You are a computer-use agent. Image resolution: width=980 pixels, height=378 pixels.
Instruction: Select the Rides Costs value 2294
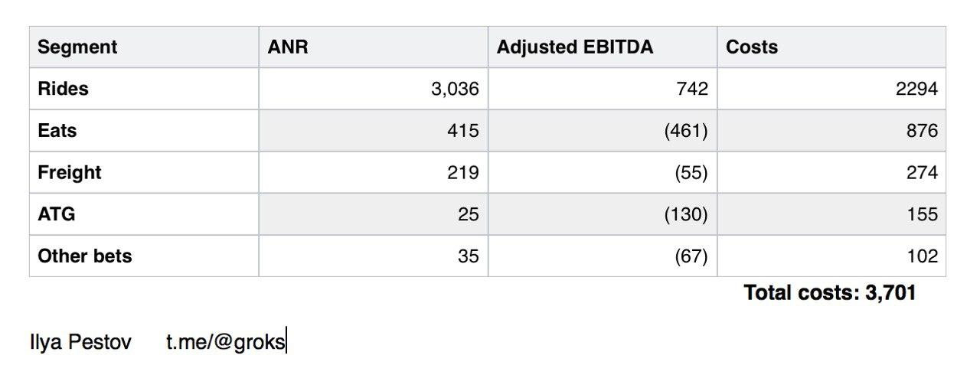(x=916, y=90)
